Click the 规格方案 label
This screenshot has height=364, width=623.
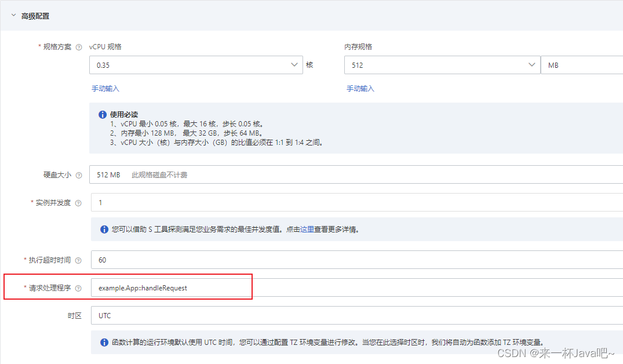point(57,47)
